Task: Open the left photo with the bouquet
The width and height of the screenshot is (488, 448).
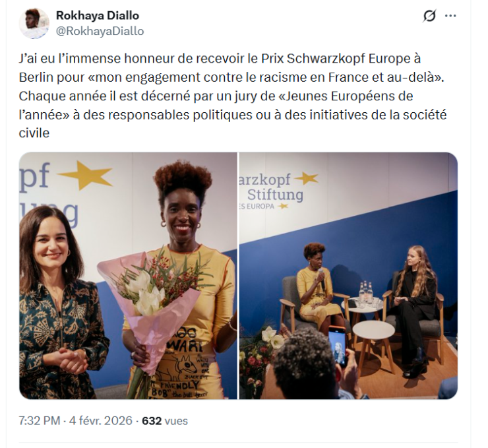Action: point(128,276)
